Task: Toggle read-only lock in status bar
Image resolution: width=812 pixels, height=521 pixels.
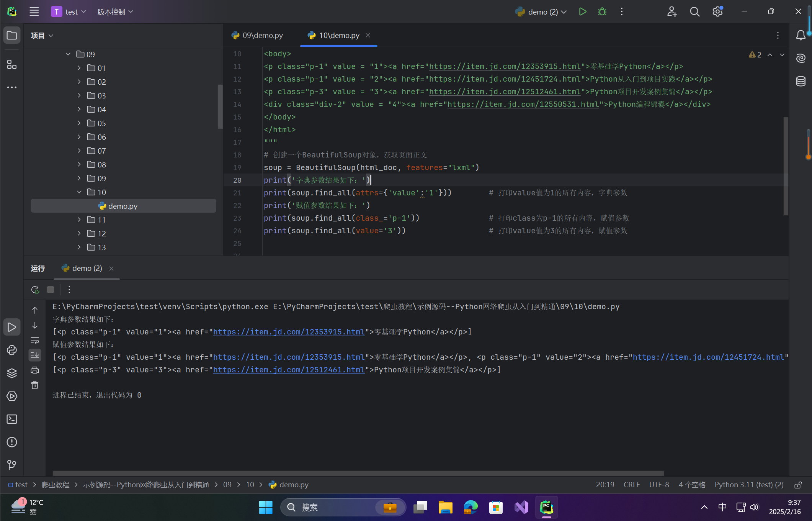Action: coord(798,485)
